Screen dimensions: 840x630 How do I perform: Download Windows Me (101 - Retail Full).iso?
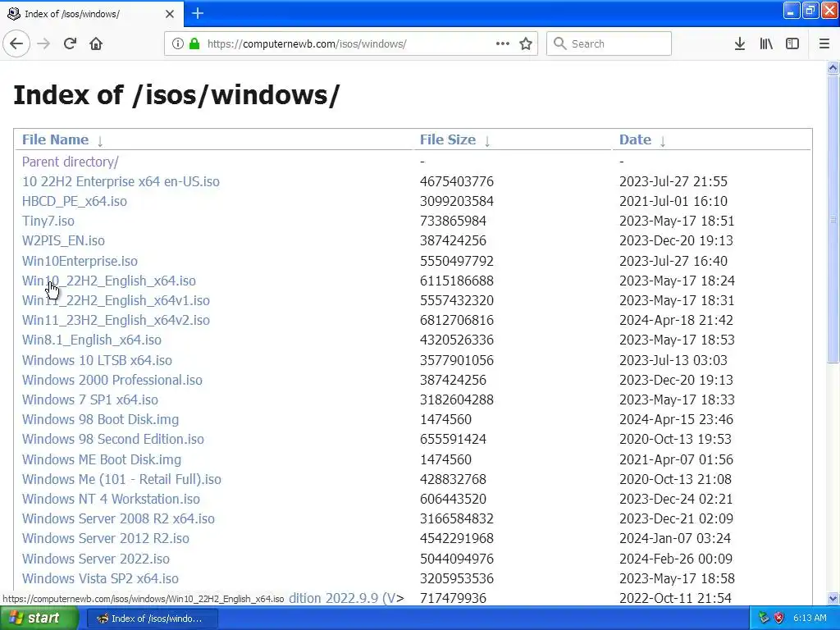tap(121, 479)
